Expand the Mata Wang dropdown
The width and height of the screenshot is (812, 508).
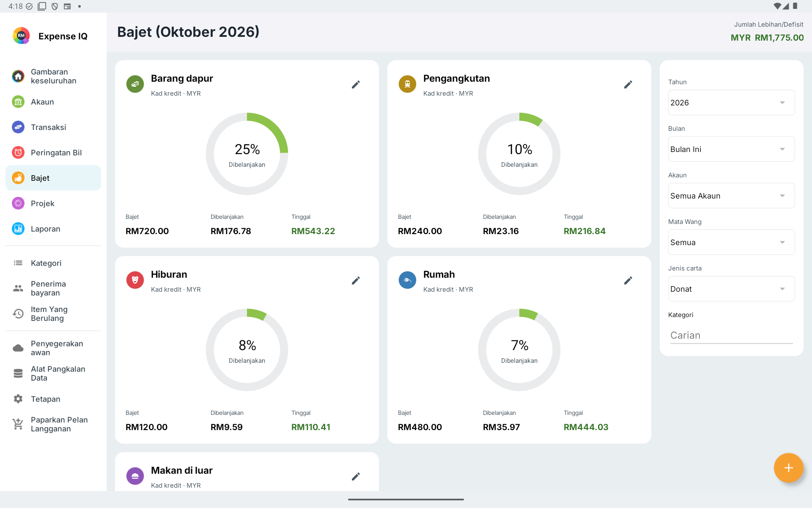(731, 242)
